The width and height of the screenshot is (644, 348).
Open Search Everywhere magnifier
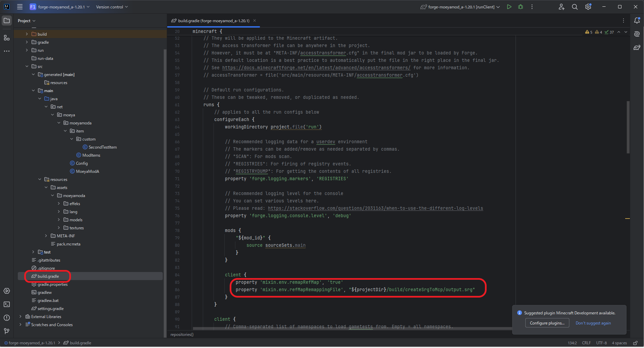[x=575, y=7]
